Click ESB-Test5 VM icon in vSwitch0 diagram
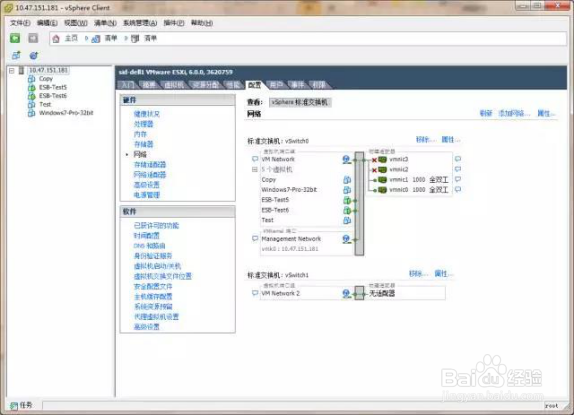This screenshot has height=416, width=575. (347, 200)
